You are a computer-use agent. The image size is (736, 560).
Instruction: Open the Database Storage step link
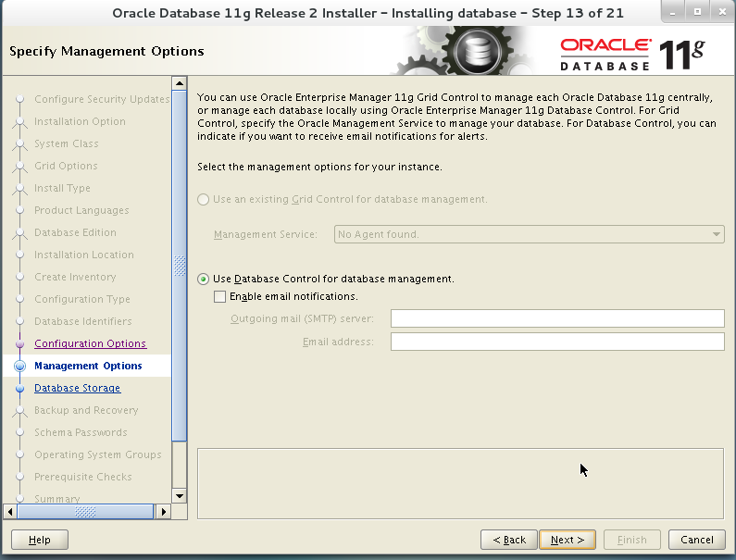(78, 388)
